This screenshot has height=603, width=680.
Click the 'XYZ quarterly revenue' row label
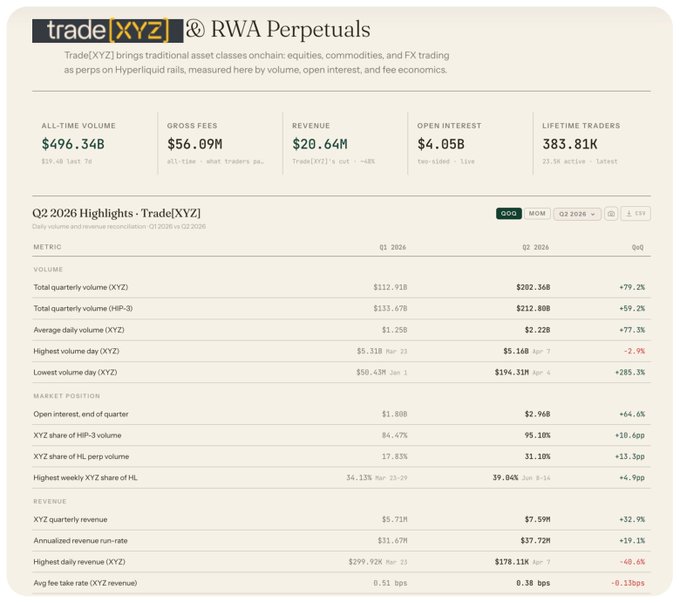(70, 519)
